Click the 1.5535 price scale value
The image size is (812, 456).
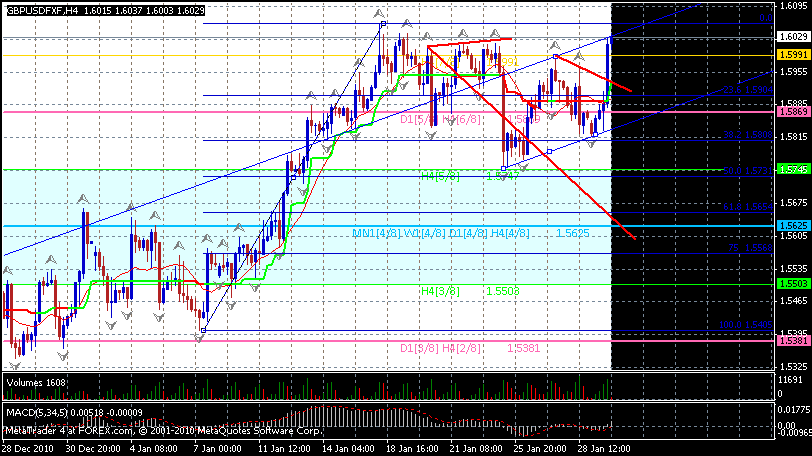pyautogui.click(x=794, y=268)
